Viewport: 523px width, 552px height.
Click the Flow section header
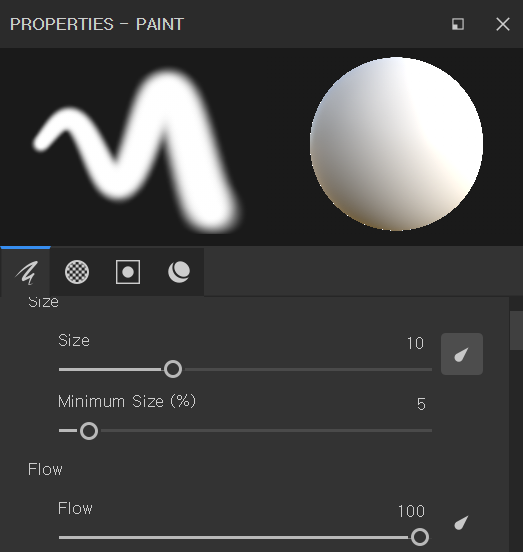point(45,469)
